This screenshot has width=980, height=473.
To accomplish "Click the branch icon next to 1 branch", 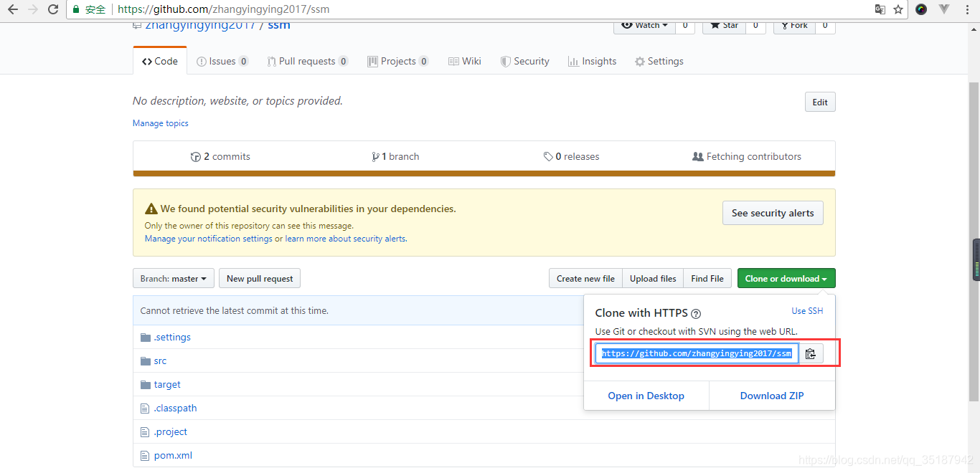I will click(x=375, y=156).
